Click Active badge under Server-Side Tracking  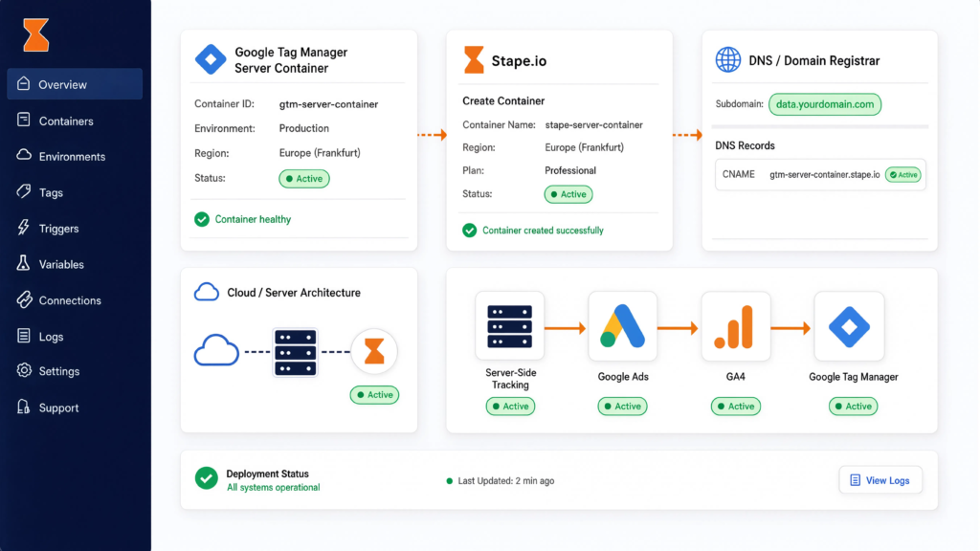[x=510, y=406]
